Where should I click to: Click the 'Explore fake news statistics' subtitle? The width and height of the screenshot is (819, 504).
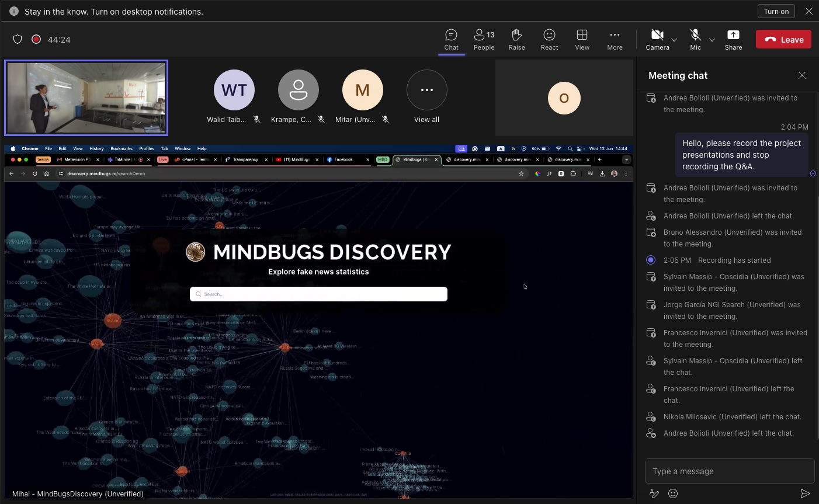point(318,272)
